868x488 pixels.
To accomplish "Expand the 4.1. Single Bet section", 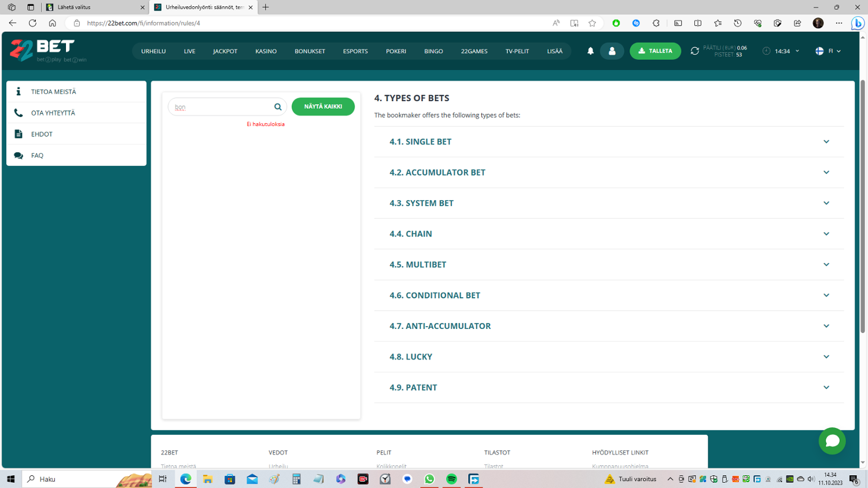I will (x=609, y=142).
